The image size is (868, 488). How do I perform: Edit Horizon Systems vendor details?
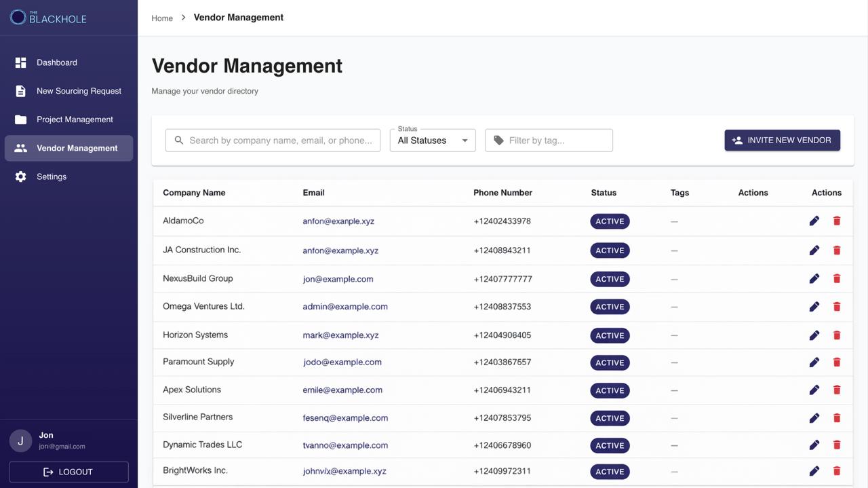pyautogui.click(x=814, y=335)
